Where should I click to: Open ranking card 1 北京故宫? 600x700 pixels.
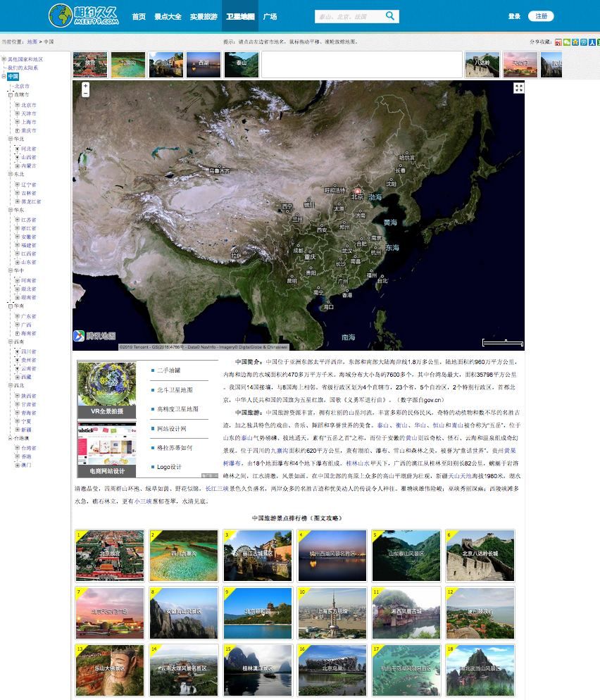(110, 556)
